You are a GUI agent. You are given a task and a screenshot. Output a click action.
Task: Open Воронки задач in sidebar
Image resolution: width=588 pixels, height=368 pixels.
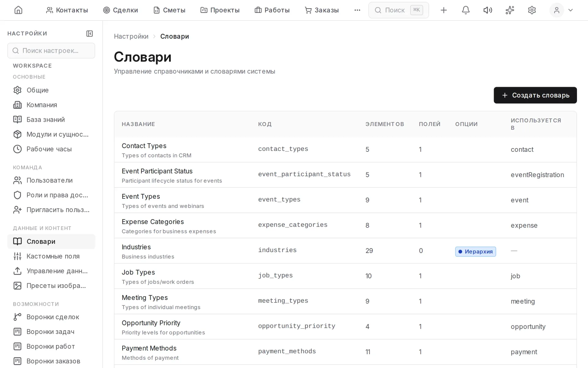(x=51, y=332)
